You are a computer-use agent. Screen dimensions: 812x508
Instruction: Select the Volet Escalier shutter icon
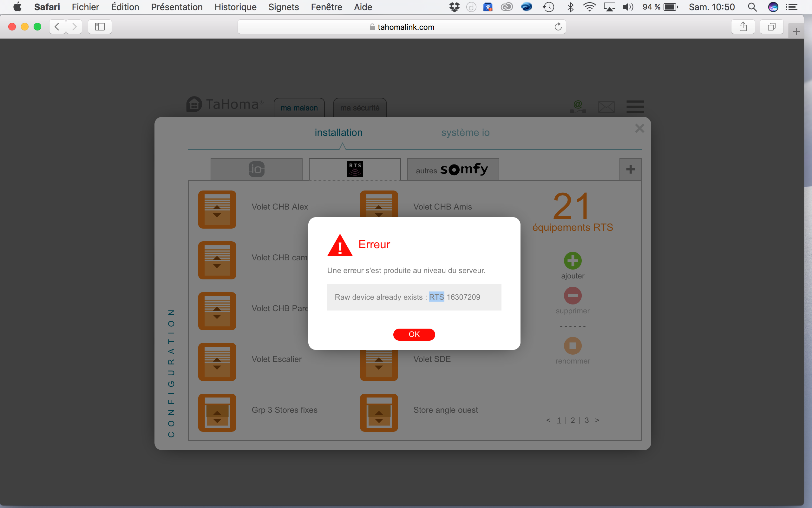coord(217,362)
